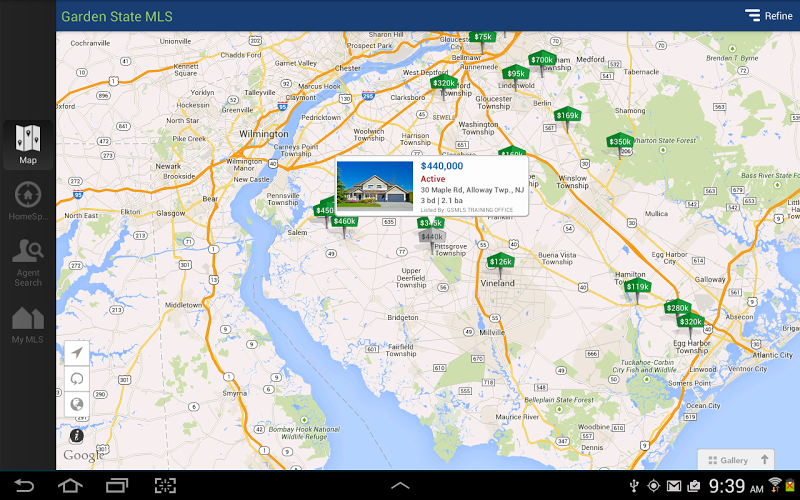
Task: Open recent apps in navigation bar
Action: (x=117, y=485)
